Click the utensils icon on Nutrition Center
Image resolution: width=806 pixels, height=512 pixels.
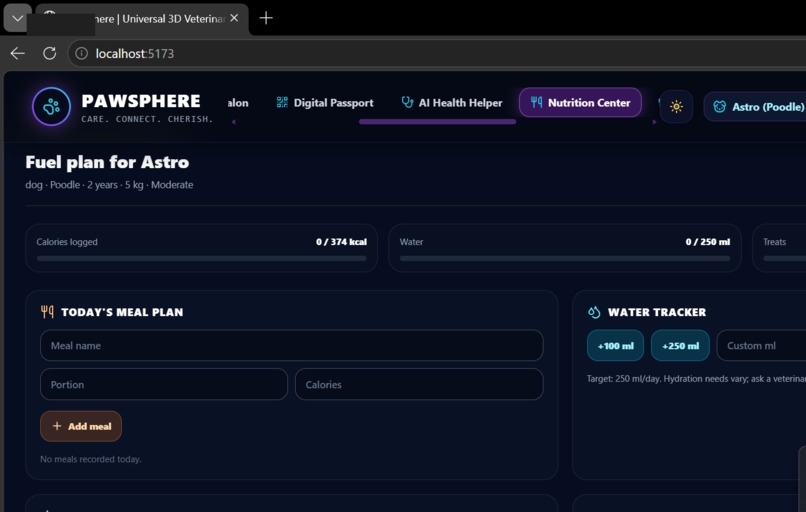tap(537, 102)
